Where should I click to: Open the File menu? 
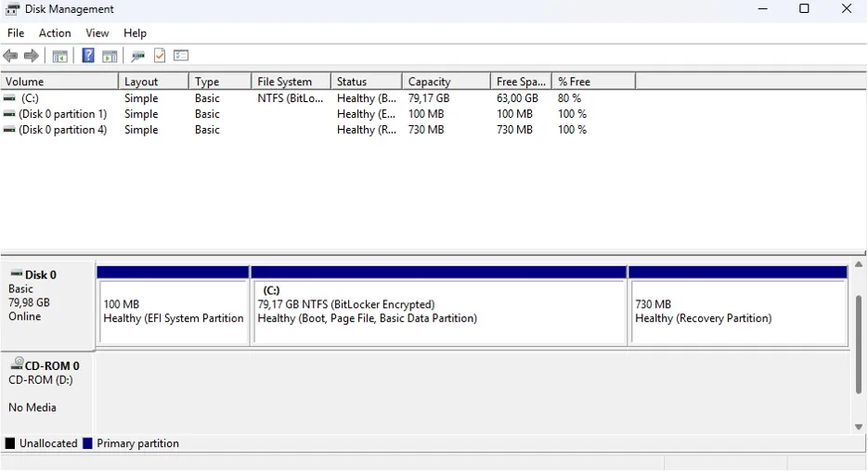tap(16, 32)
